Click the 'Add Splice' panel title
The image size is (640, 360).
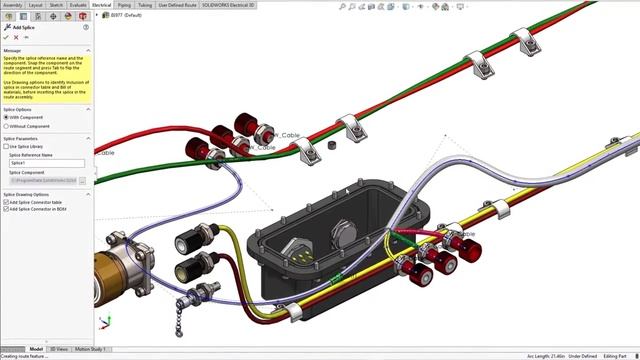point(23,27)
